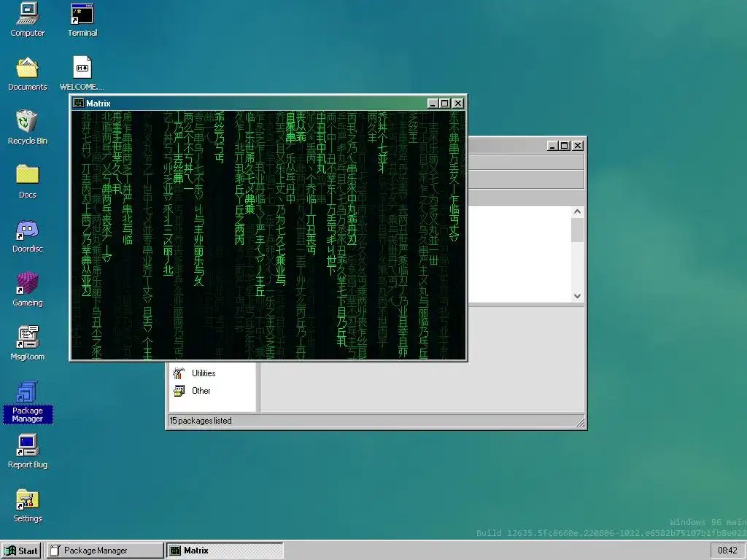Viewport: 747px width, 560px height.
Task: Click the Matrix window title bar icon
Action: pos(79,104)
